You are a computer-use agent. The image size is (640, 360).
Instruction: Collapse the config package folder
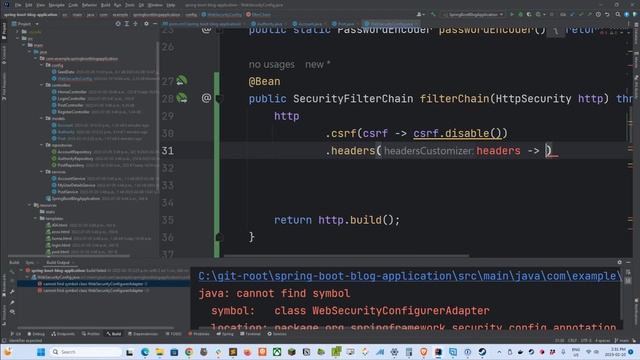click(42, 65)
